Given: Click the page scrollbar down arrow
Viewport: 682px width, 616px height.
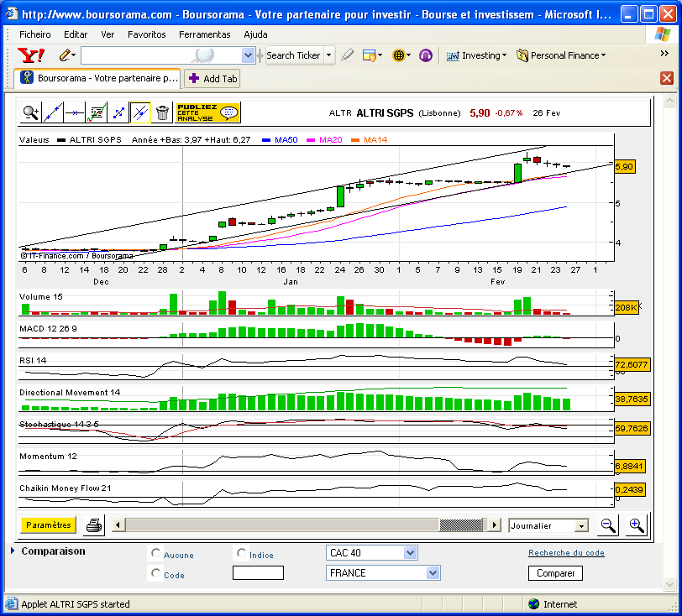Looking at the screenshot, I should coord(669,585).
